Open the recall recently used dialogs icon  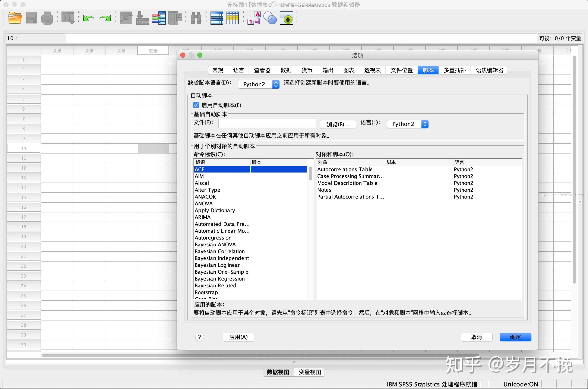[x=68, y=18]
